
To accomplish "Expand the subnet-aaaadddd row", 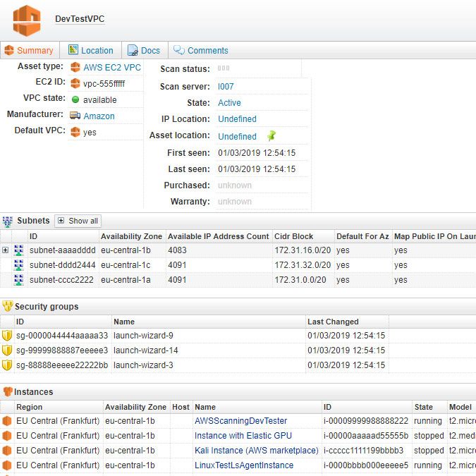I will pos(6,250).
